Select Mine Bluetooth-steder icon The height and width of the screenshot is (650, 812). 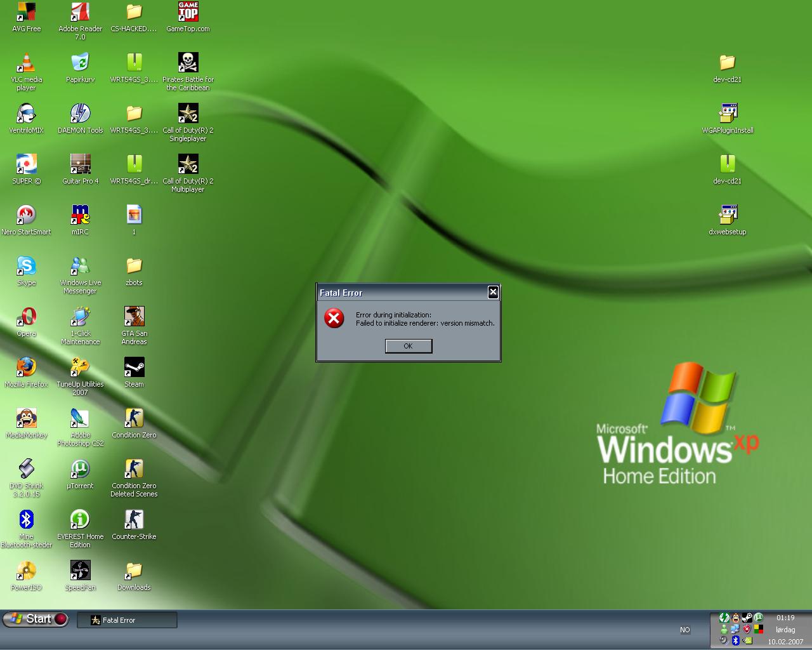[x=26, y=529]
